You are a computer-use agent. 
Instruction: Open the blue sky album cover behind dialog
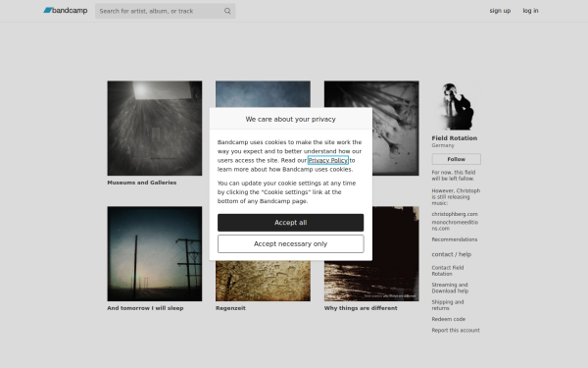click(x=263, y=94)
